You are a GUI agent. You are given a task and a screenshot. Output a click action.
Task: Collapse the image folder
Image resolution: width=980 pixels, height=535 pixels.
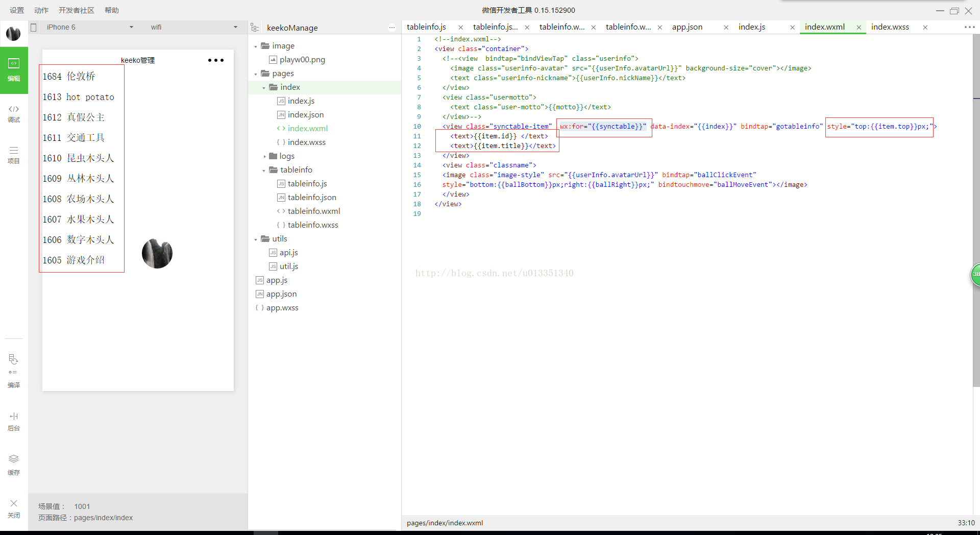pos(256,46)
